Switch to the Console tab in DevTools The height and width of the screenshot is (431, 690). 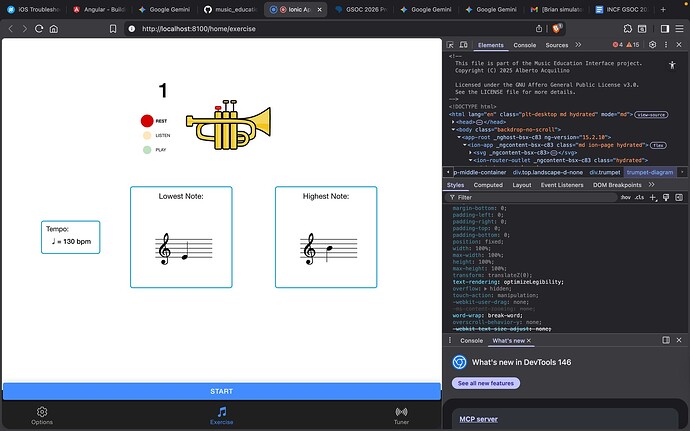524,45
